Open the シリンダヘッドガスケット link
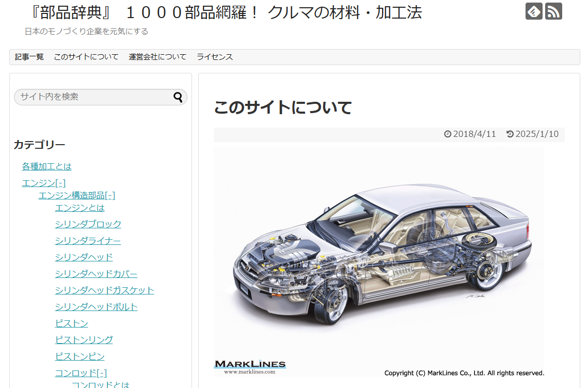The width and height of the screenshot is (588, 388). point(105,290)
